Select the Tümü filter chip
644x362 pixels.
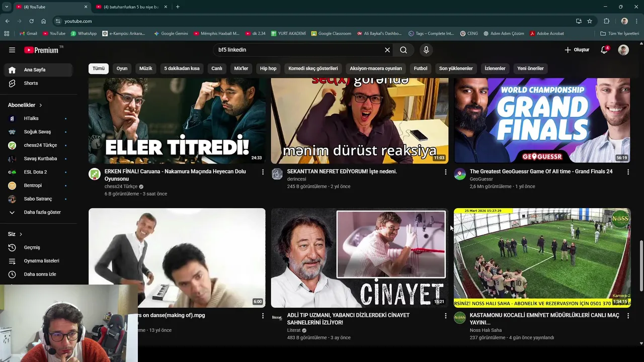pos(99,68)
